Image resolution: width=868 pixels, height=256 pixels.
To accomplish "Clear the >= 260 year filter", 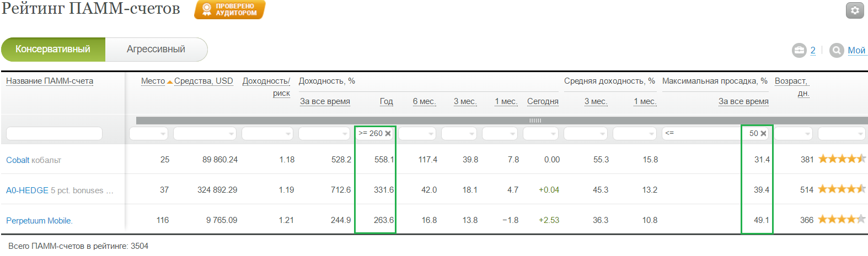I will tap(388, 133).
